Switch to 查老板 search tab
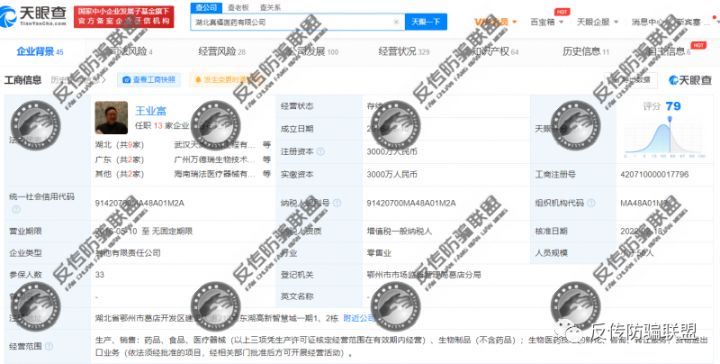Image resolution: width=720 pixels, height=364 pixels. pyautogui.click(x=238, y=8)
